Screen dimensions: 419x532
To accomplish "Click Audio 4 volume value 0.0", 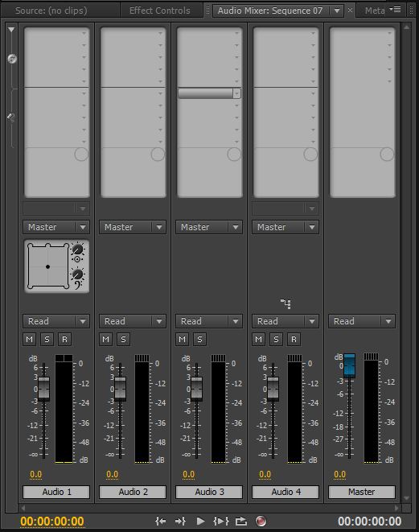I will pyautogui.click(x=265, y=474).
